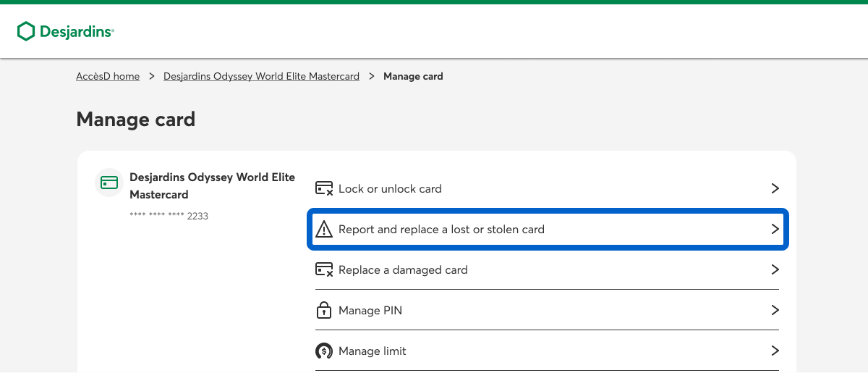The image size is (868, 373).
Task: Choose the Lock or unlock card option text
Action: point(390,189)
